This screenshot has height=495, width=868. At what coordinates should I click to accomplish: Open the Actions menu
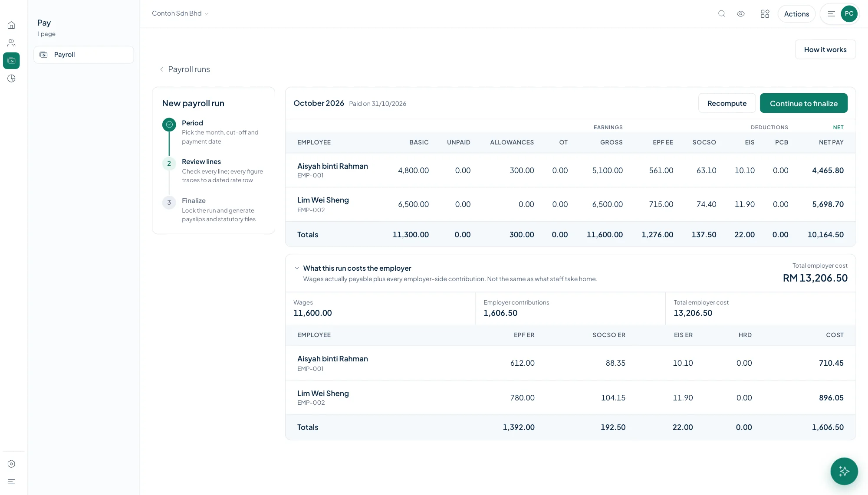tap(796, 14)
